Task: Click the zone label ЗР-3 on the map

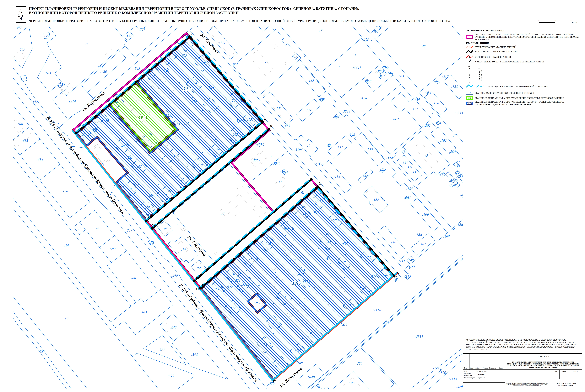Action: tap(296, 283)
